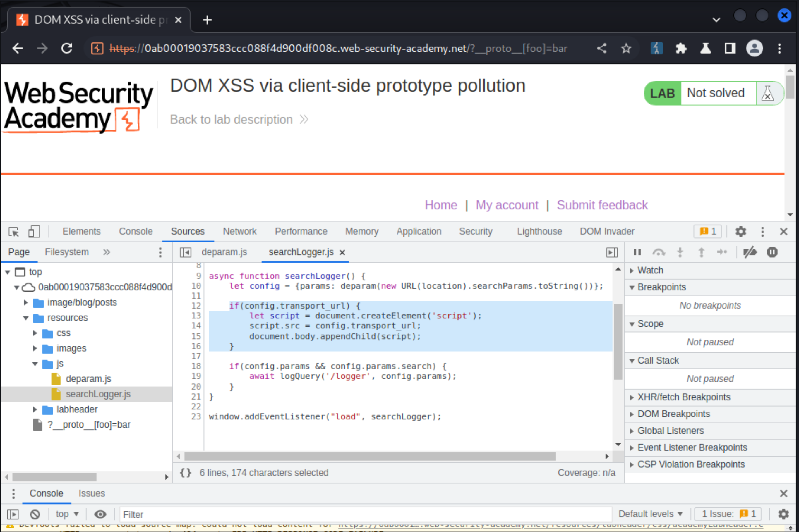Open the Issues drawer tab
This screenshot has height=532, width=799.
click(92, 494)
